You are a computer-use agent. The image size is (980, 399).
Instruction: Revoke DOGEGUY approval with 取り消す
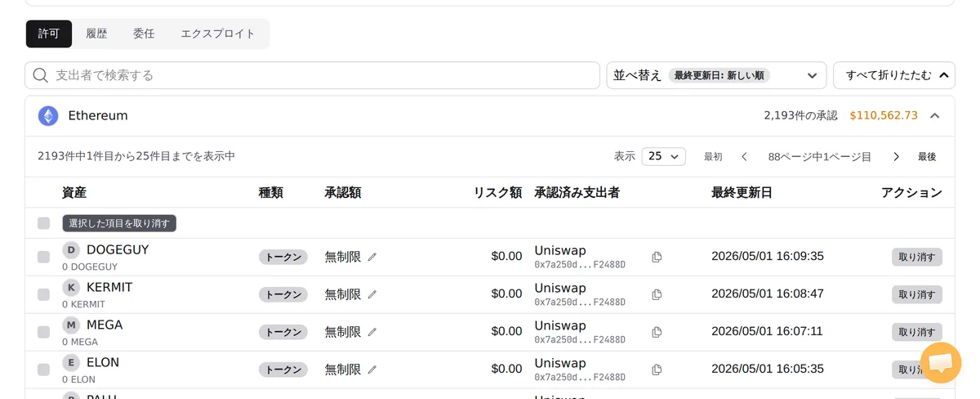click(x=916, y=257)
